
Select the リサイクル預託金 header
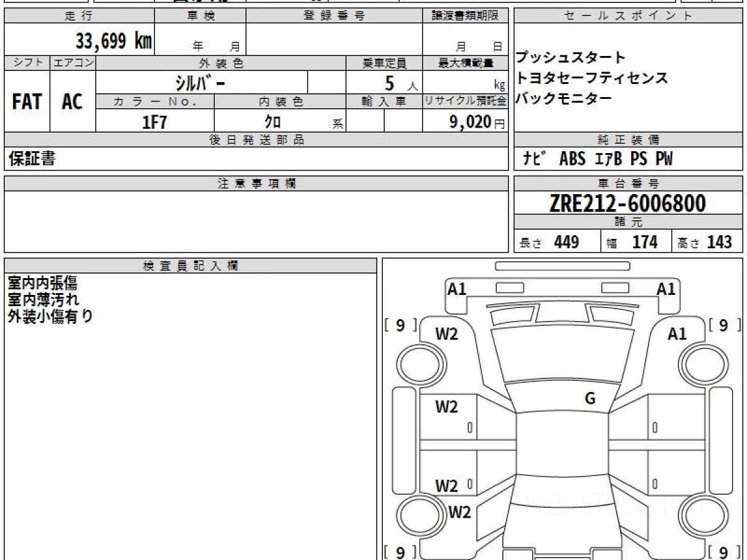tap(465, 101)
